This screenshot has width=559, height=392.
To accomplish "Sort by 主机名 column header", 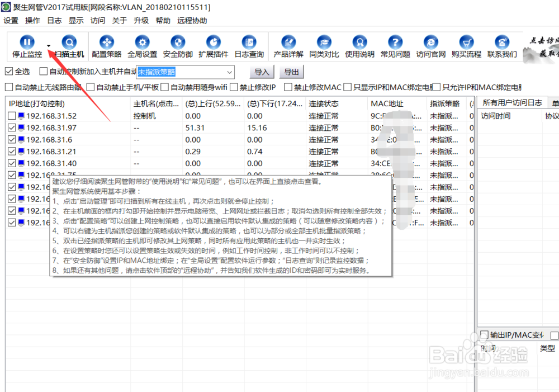I will (157, 104).
